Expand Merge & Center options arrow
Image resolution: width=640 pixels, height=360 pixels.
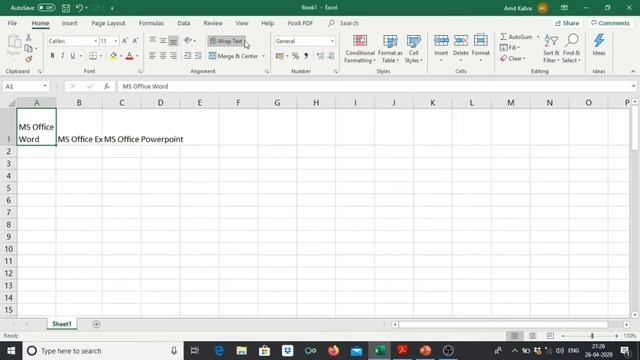coord(263,56)
